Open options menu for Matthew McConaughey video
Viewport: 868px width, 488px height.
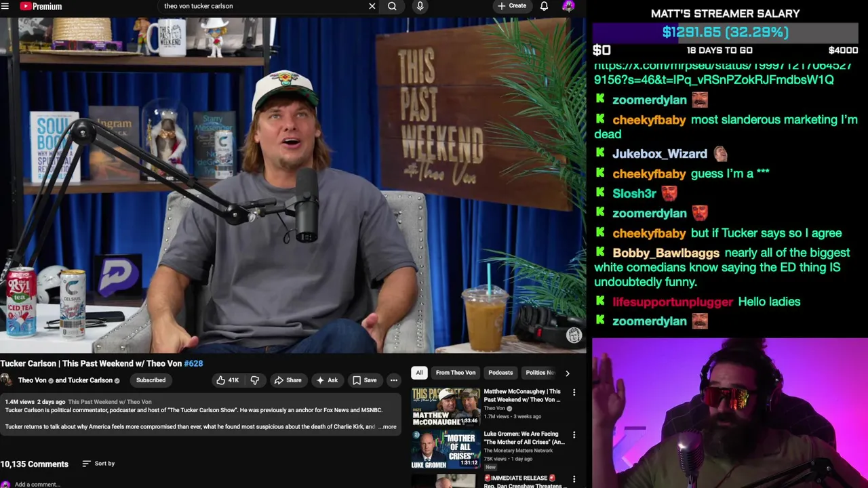click(x=574, y=392)
